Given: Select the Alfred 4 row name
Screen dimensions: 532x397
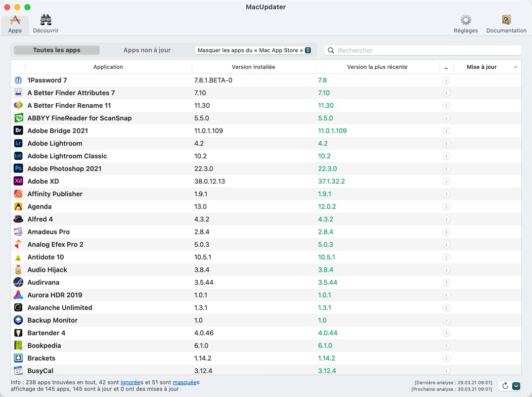Looking at the screenshot, I should [x=40, y=219].
